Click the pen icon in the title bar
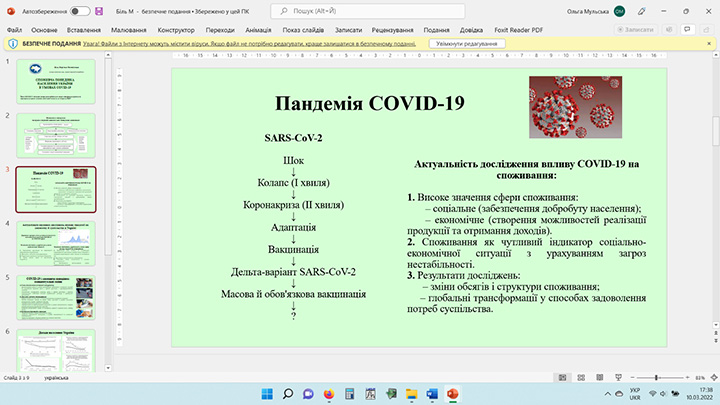The image size is (720, 405). [x=642, y=11]
